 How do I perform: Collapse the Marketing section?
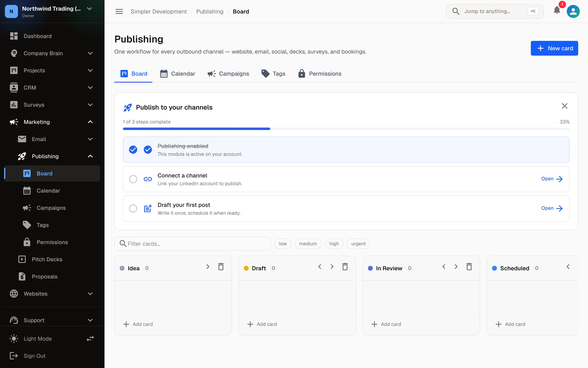click(x=90, y=122)
